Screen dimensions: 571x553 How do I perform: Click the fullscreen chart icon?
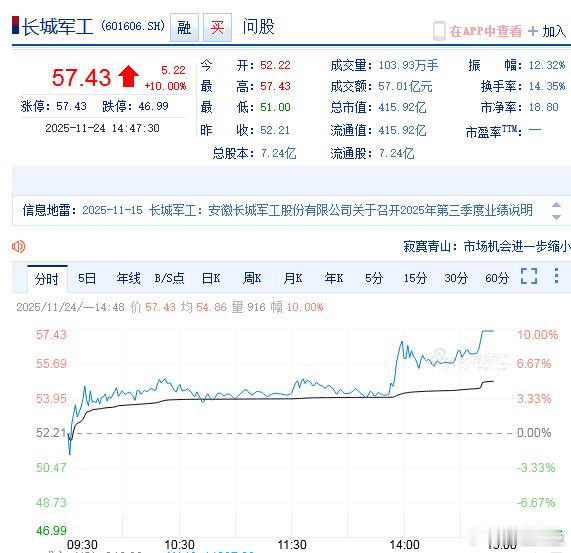[x=529, y=276]
